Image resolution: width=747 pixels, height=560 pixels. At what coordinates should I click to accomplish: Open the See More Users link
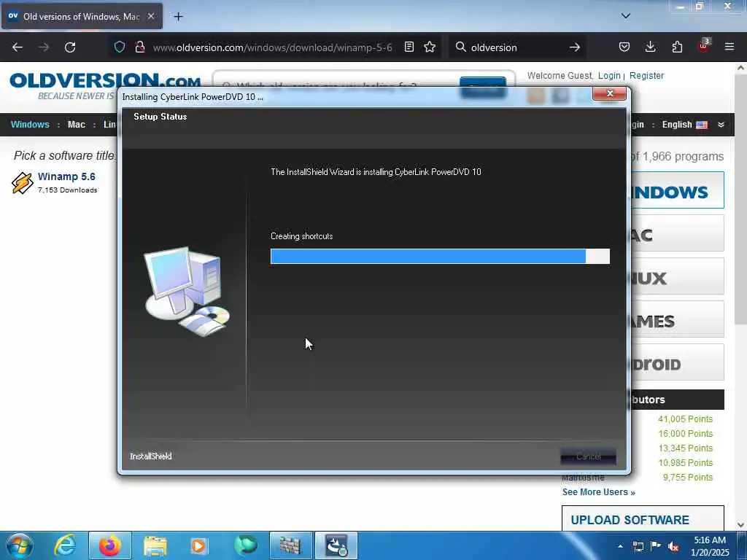(x=598, y=492)
